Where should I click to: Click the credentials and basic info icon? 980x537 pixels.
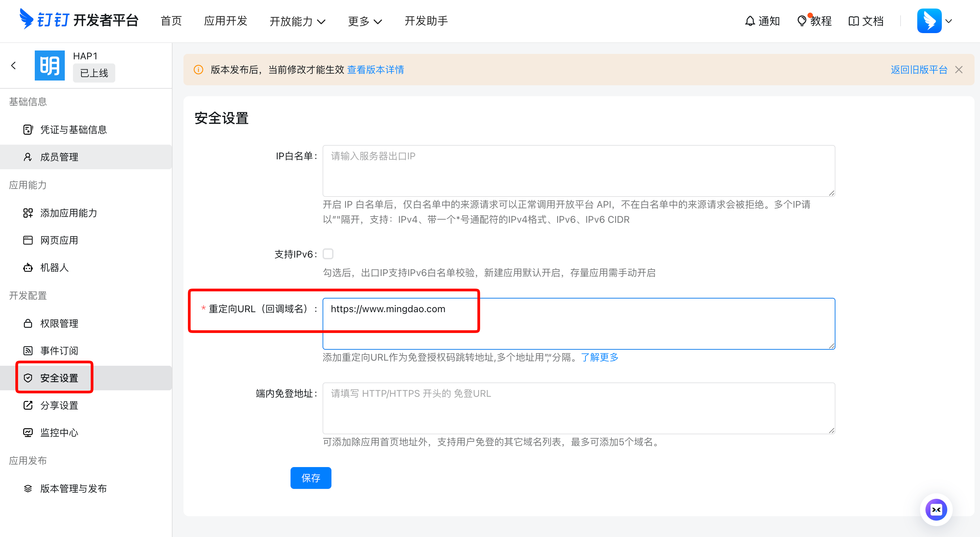(28, 130)
